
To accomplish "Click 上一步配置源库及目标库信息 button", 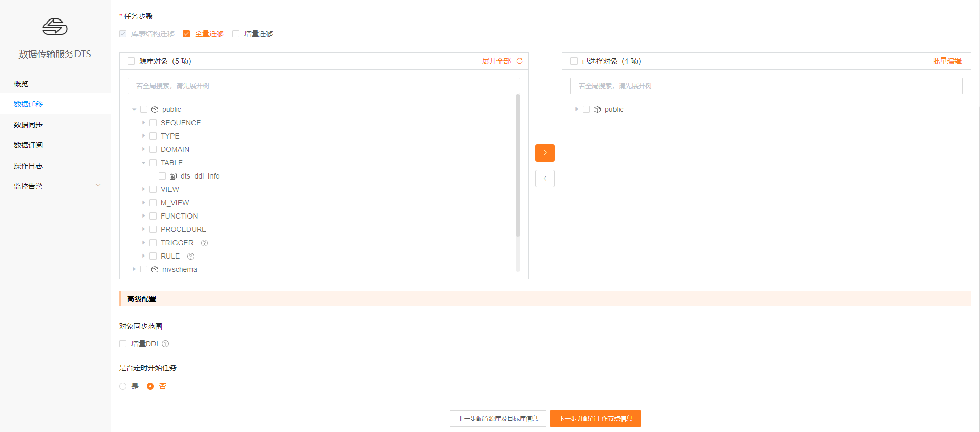I will tap(498, 419).
